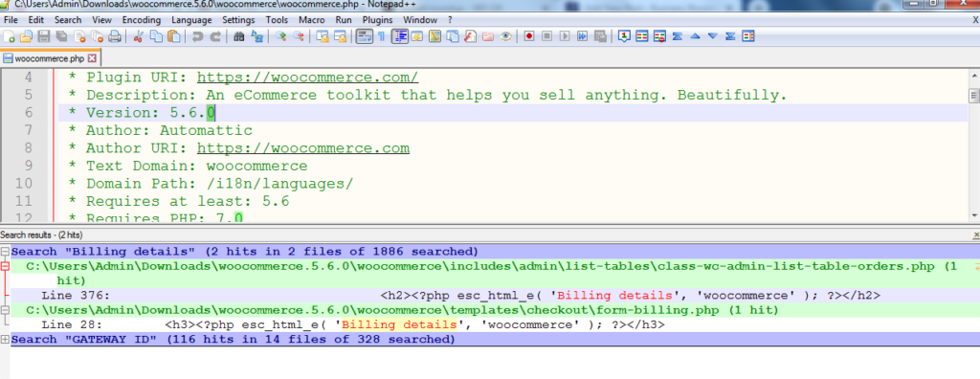
Task: Click the Save file floppy icon
Action: point(44,36)
